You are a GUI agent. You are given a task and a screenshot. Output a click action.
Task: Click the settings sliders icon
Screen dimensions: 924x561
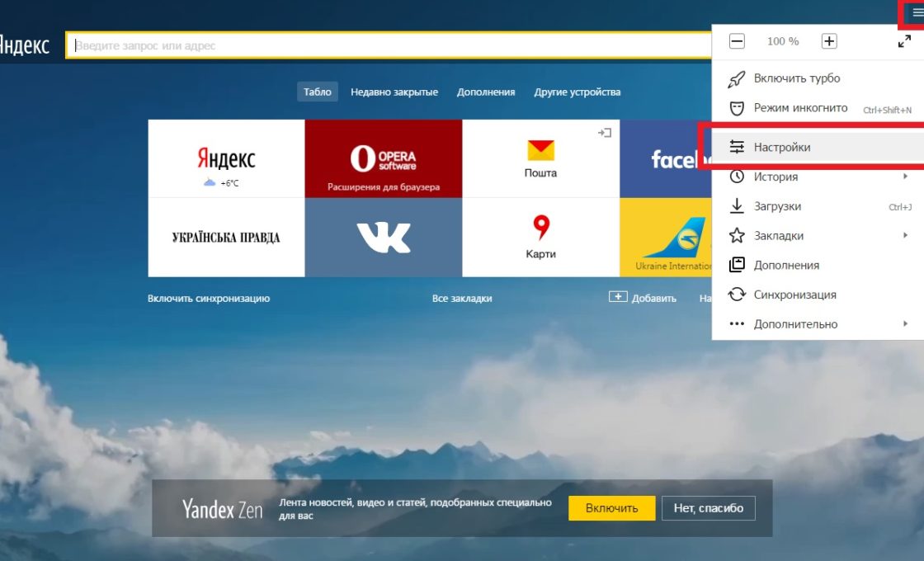tap(737, 147)
